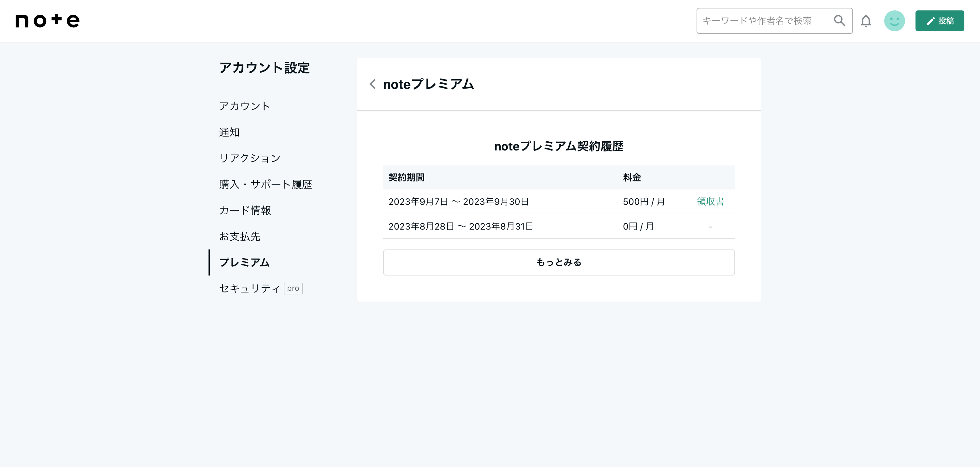Click the note logo
Screen dimensions: 980x467
(48, 21)
